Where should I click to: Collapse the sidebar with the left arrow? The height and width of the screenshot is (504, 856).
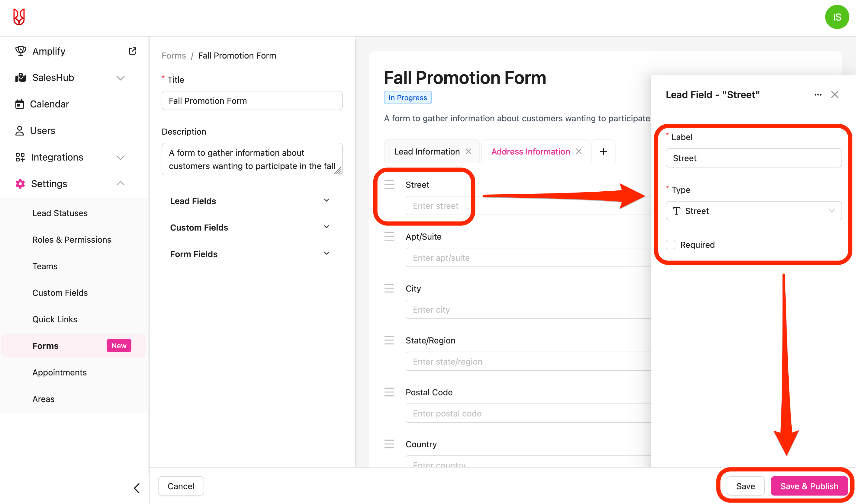point(137,488)
